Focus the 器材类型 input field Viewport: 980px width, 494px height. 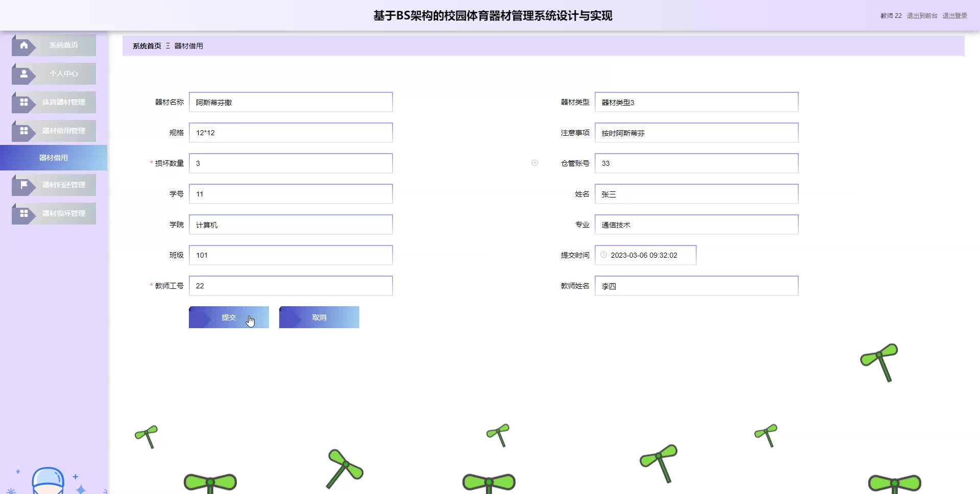point(697,102)
